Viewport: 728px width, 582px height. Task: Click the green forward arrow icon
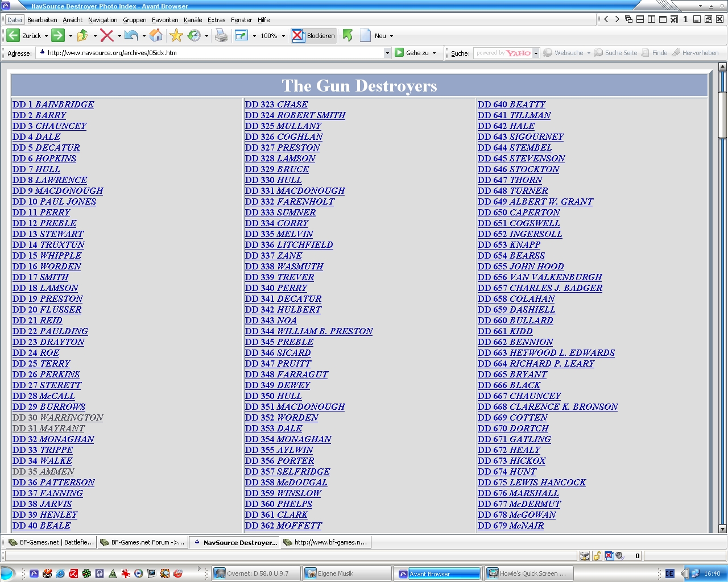[58, 36]
